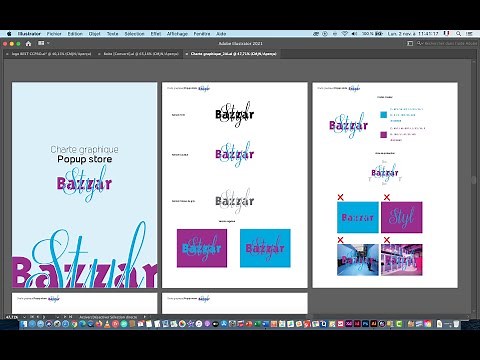Select the blue negative logo block
This screenshot has width=480, height=360.
[x=265, y=248]
